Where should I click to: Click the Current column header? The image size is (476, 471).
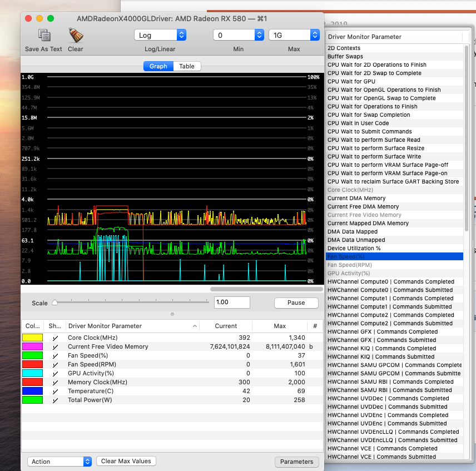(226, 326)
